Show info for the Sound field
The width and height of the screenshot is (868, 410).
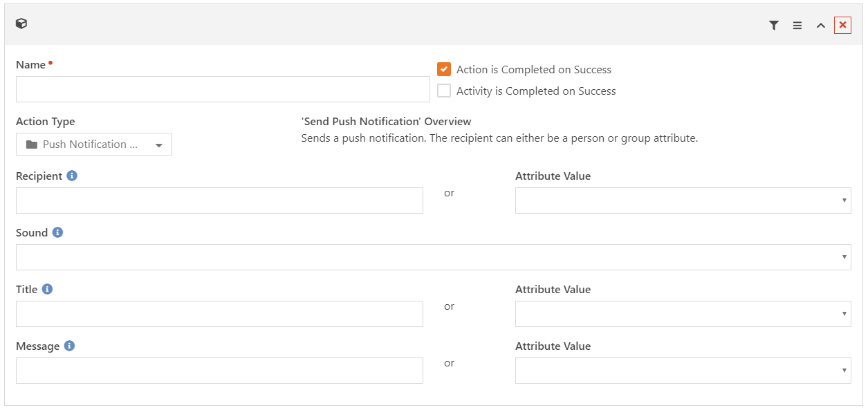point(57,232)
